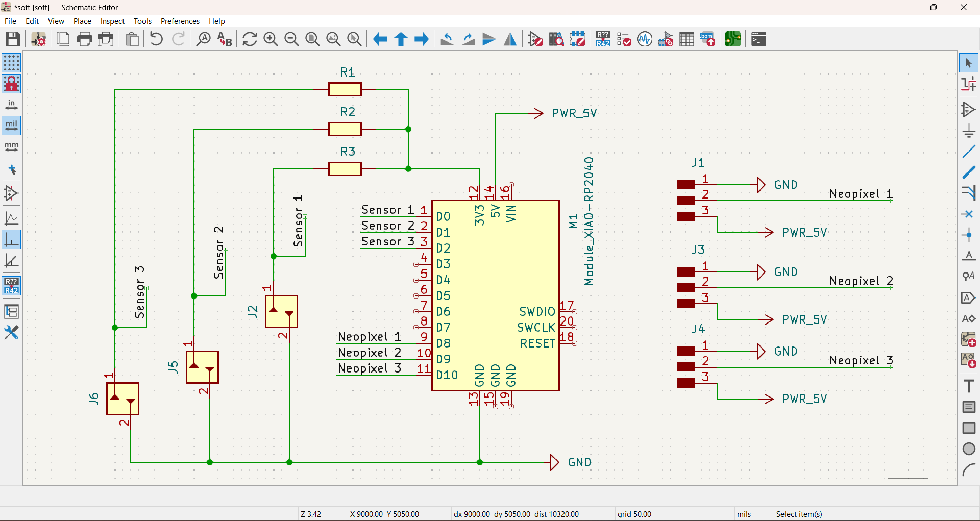The height and width of the screenshot is (521, 980).
Task: Select the Draw Bus tool
Action: [969, 172]
